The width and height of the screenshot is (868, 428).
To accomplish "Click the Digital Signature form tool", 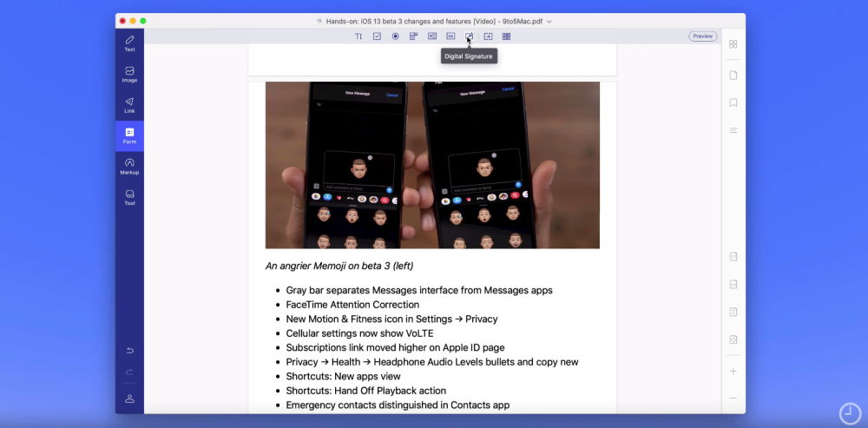I will (470, 36).
